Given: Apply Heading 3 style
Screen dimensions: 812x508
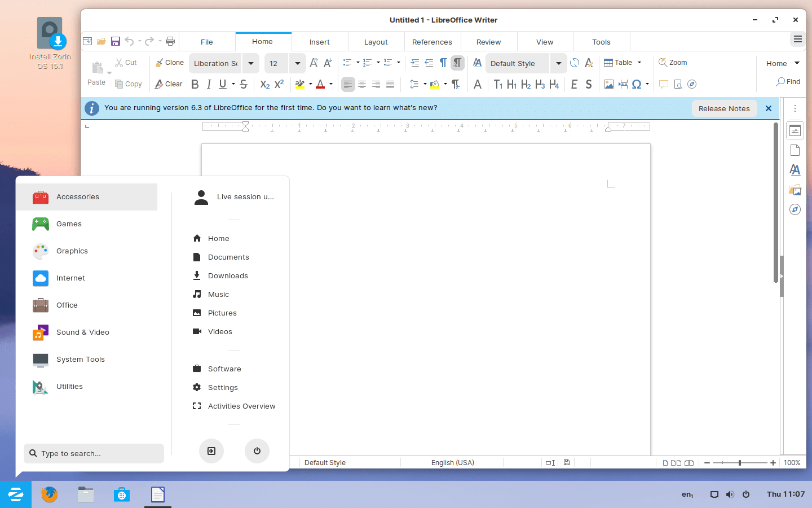Looking at the screenshot, I should tap(540, 84).
